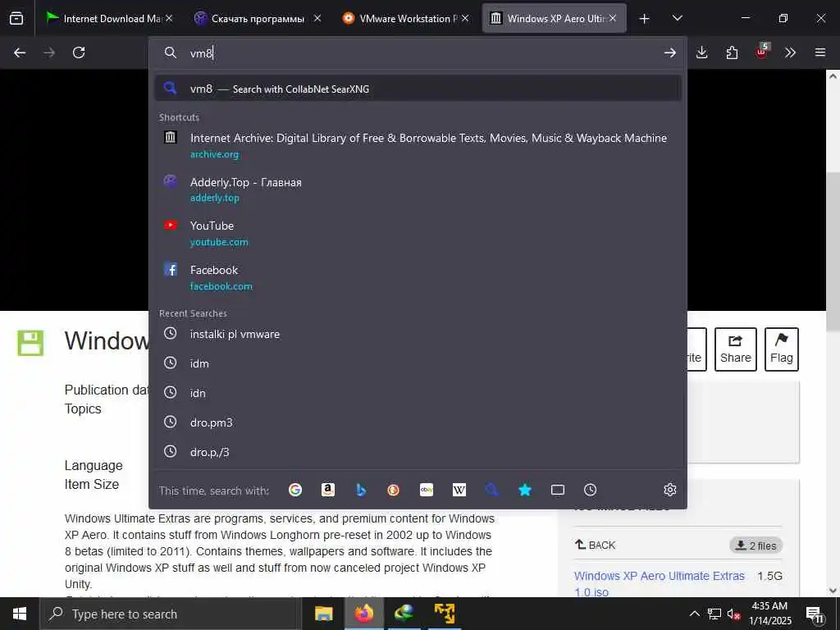Select vm8 Search with CollabNet SearXNG
The width and height of the screenshot is (840, 630).
click(418, 89)
